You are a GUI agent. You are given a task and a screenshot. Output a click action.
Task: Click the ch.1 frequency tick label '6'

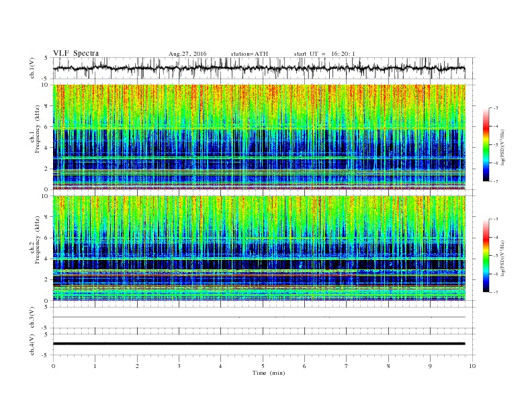pyautogui.click(x=46, y=127)
